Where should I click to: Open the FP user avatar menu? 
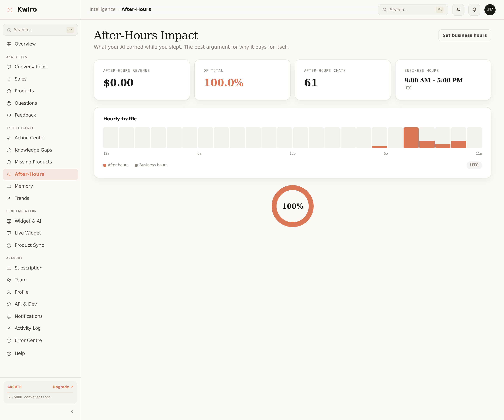(x=490, y=10)
